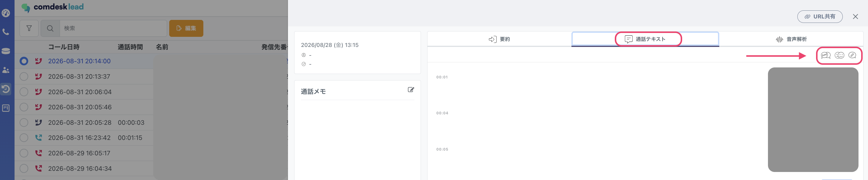868x180 pixels.
Task: Click the outgoing-call icon on row 2026-08-29 16:04:34
Action: pyautogui.click(x=39, y=168)
